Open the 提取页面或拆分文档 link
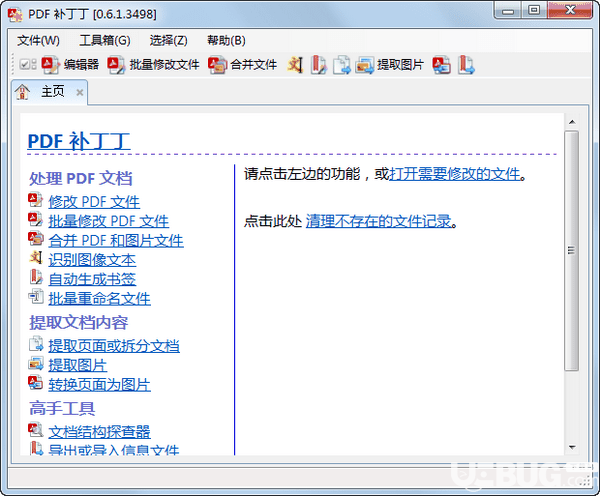The width and height of the screenshot is (600, 496). pos(114,346)
